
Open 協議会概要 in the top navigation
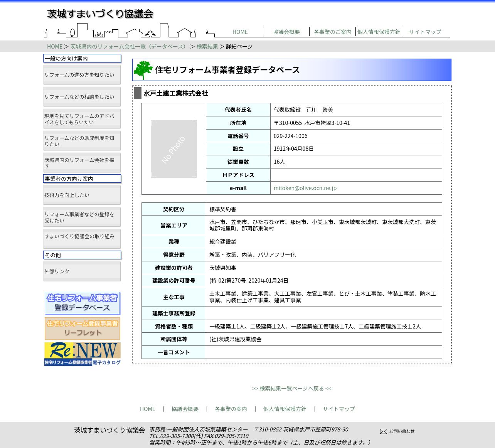pyautogui.click(x=286, y=32)
